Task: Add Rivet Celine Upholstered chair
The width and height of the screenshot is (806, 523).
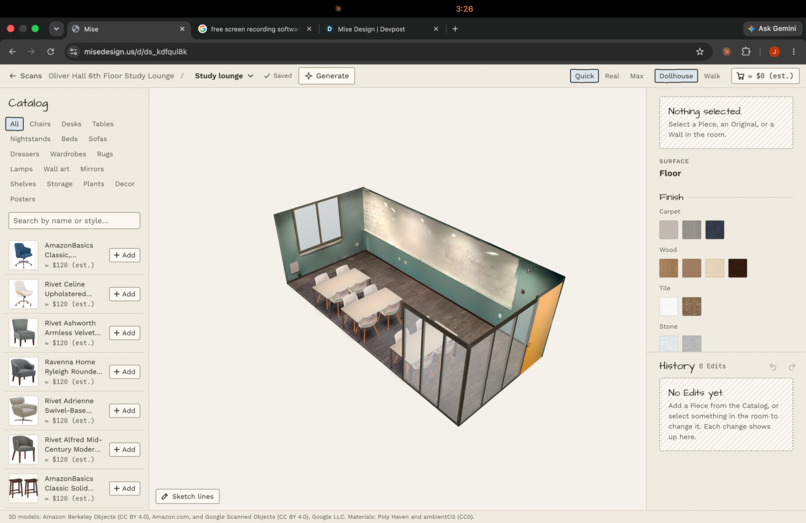Action: [x=124, y=294]
